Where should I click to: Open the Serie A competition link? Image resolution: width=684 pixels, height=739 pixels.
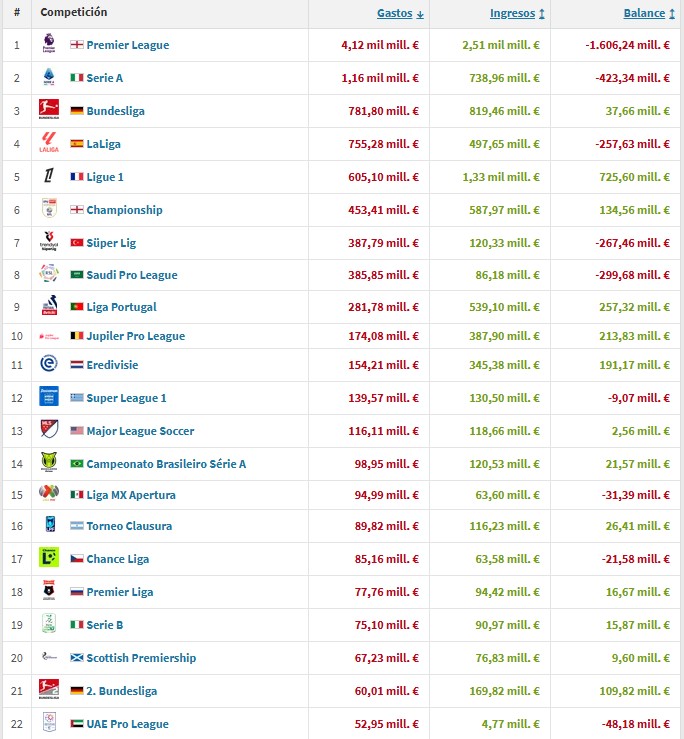105,78
